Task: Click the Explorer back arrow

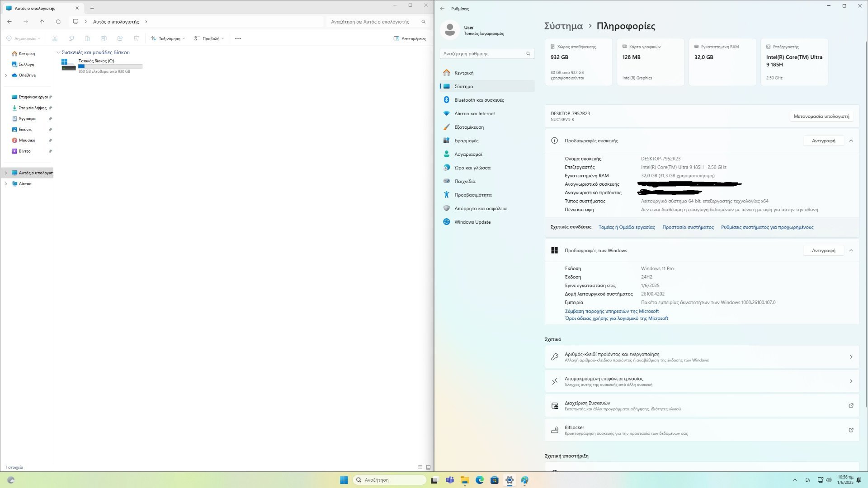Action: [9, 22]
